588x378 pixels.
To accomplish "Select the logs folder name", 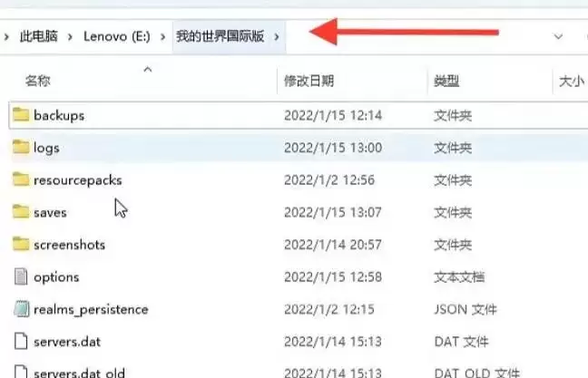I will [46, 148].
